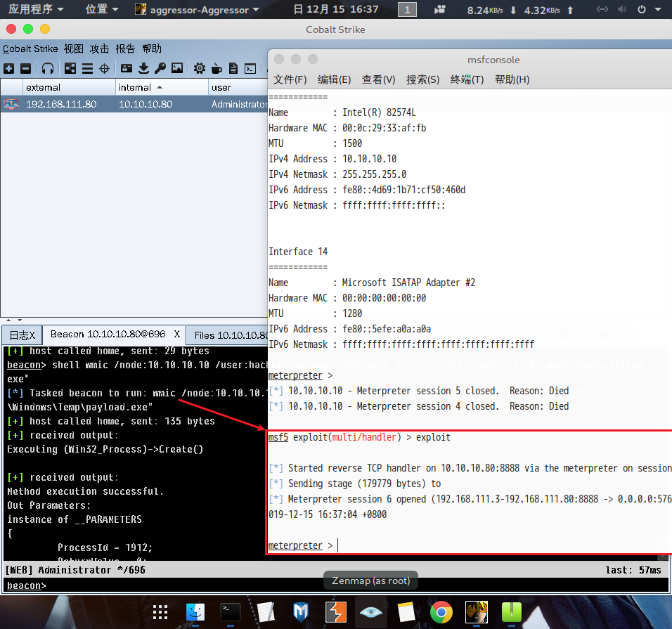Click the Connect to team server plus icon
The image size is (672, 629).
9,69
